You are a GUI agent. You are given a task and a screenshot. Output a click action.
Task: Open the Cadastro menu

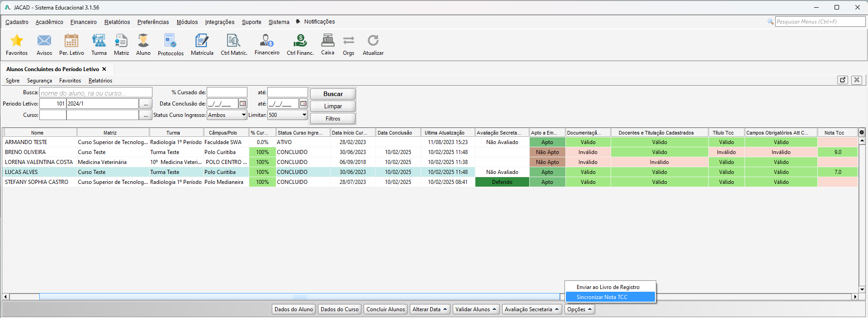[x=17, y=22]
